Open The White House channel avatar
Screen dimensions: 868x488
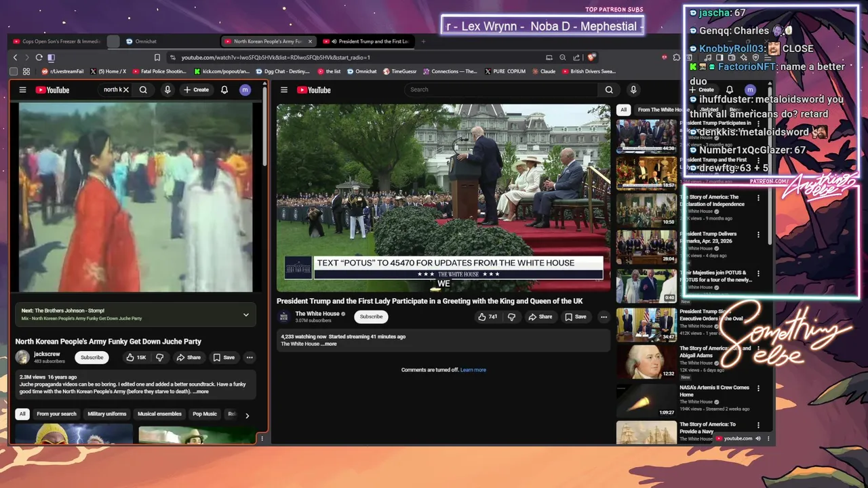284,317
